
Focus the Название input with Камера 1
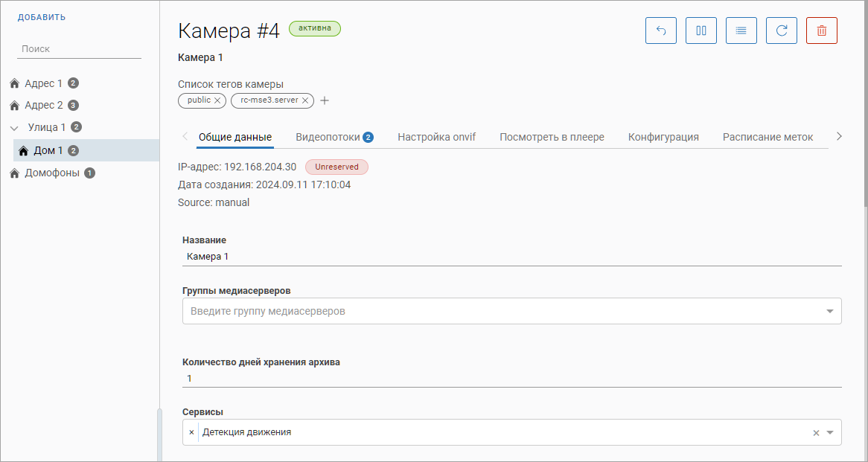[x=511, y=256]
